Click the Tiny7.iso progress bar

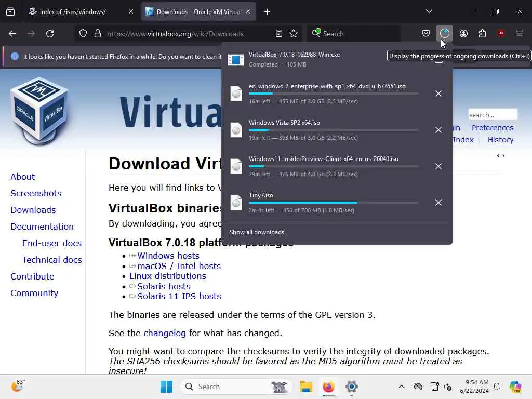coord(334,203)
